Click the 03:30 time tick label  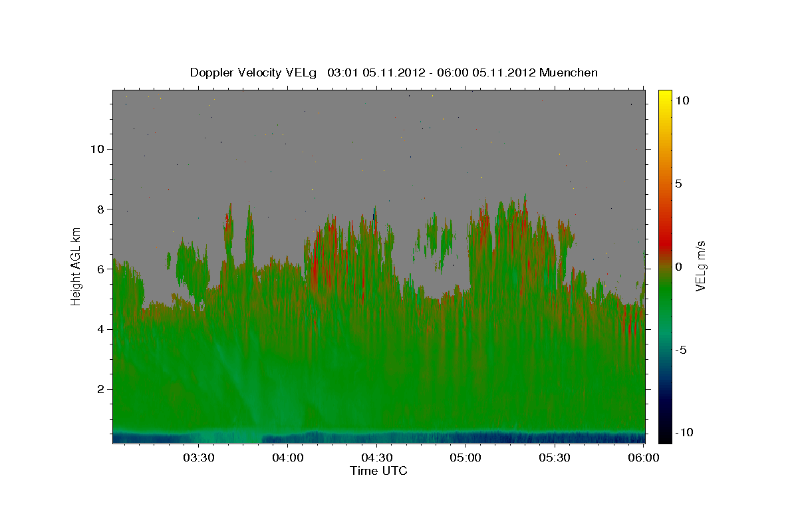198,458
